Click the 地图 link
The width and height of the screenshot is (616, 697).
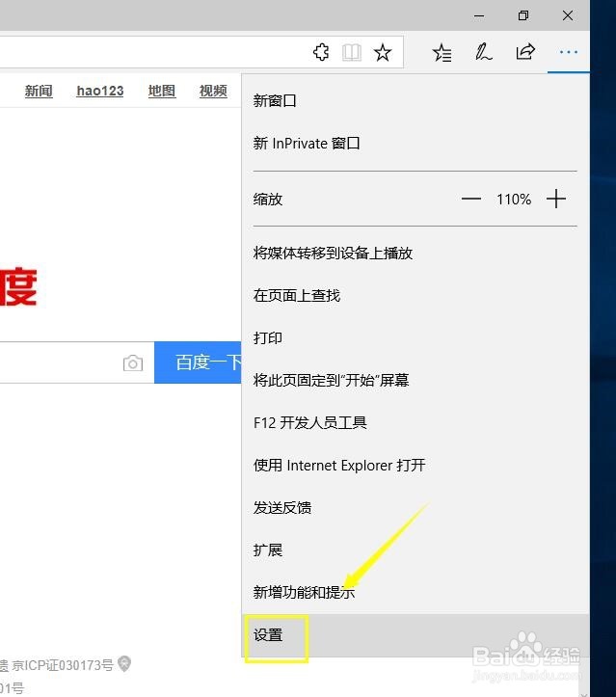click(x=162, y=91)
